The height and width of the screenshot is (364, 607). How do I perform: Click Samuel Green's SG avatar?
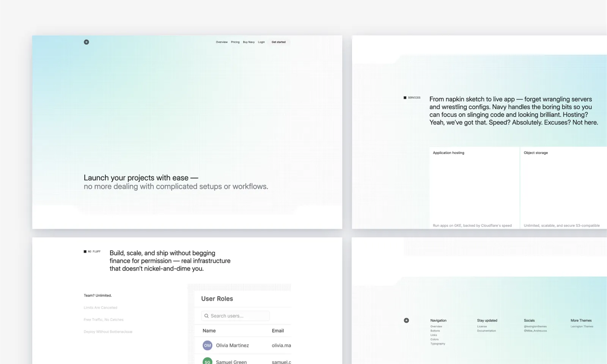[x=207, y=361]
